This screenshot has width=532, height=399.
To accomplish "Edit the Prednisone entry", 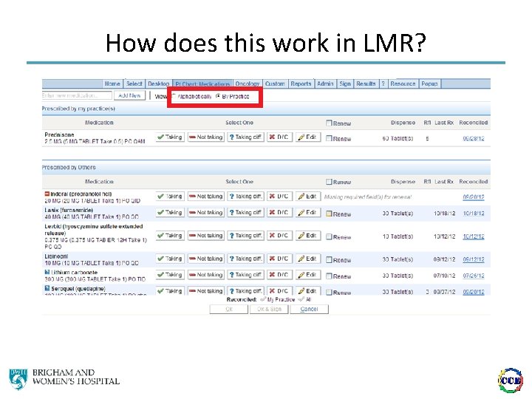I will [307, 137].
